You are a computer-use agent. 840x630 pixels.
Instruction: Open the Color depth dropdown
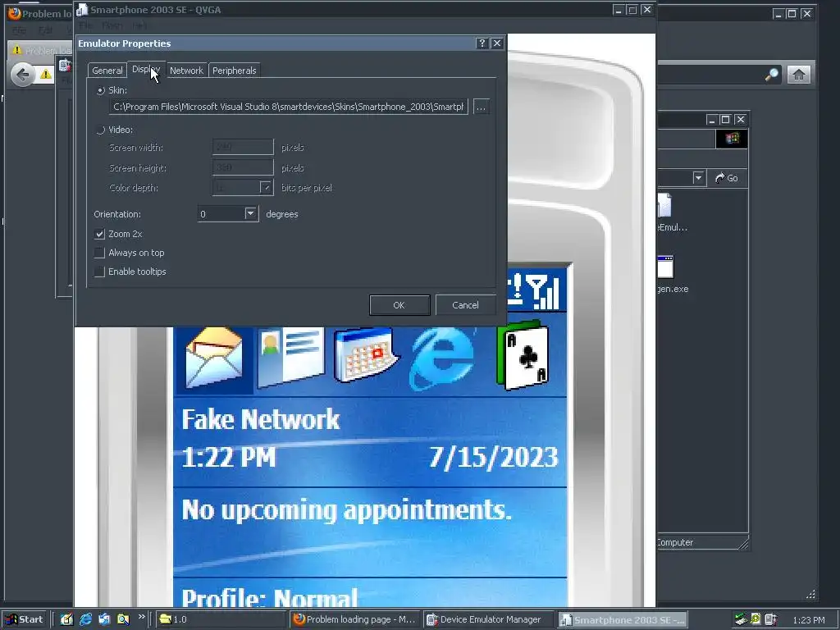[266, 188]
